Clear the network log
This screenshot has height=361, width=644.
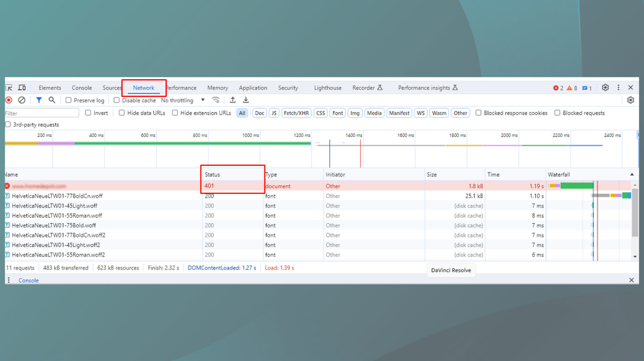coord(22,100)
